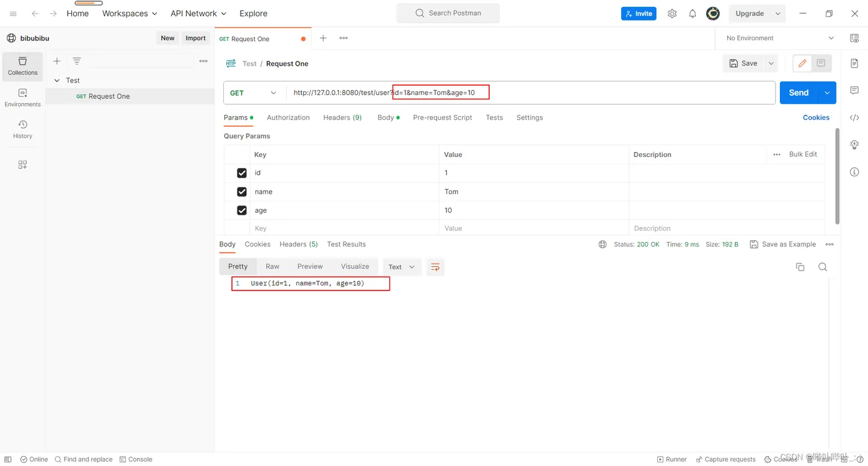Uncheck the name query parameter
The height and width of the screenshot is (466, 868).
(242, 192)
